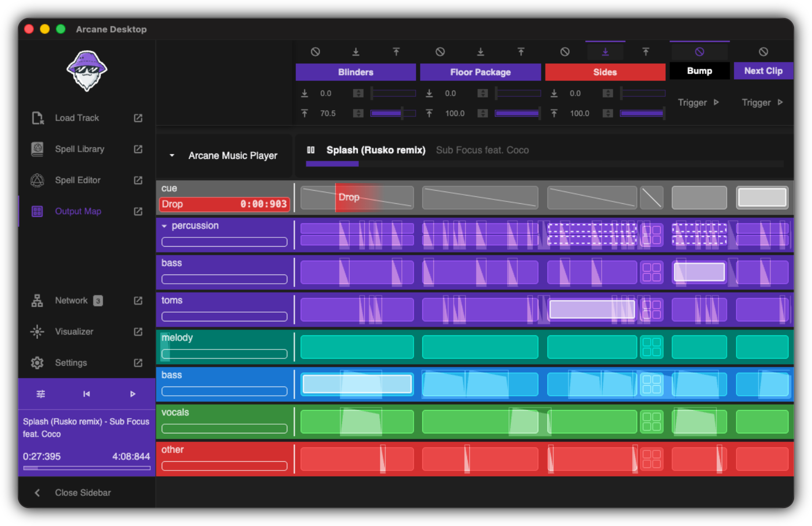Toggle the disable icon above Next Clip

tap(763, 52)
